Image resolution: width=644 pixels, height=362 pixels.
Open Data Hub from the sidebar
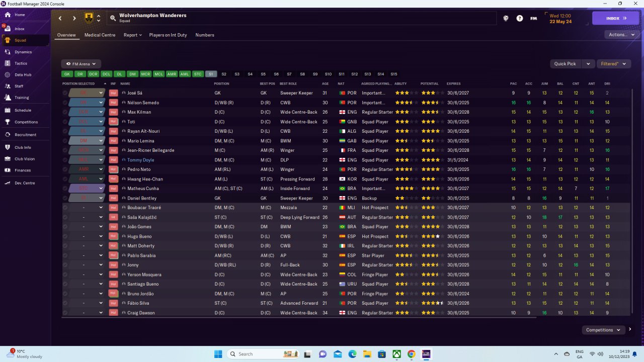(x=23, y=75)
